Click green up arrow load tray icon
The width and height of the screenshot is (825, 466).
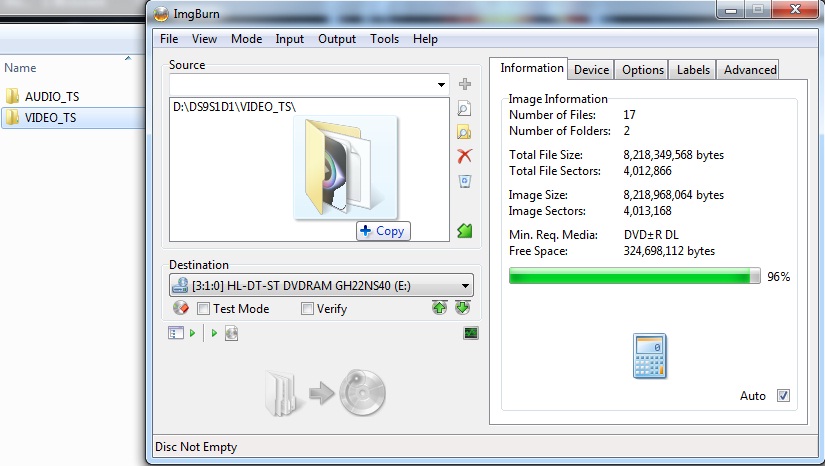click(x=439, y=308)
